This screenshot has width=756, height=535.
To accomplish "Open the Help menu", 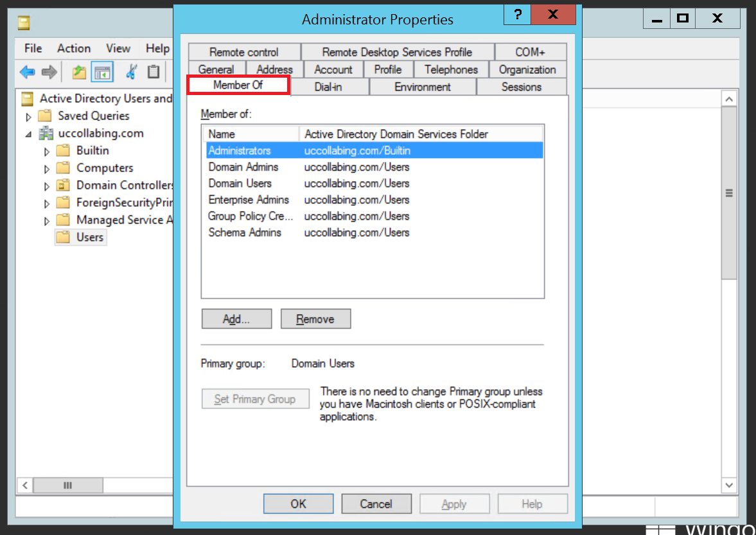I will point(157,48).
